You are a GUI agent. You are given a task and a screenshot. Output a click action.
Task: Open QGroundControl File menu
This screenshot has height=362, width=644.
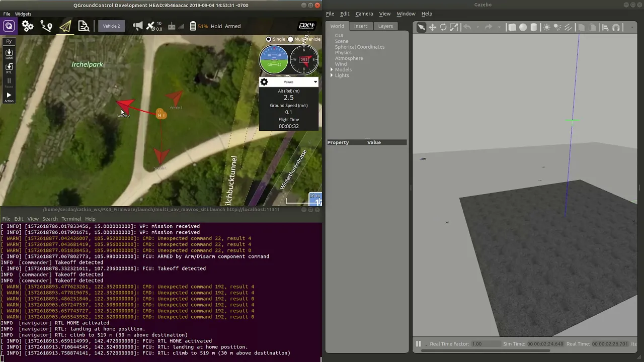pos(7,14)
